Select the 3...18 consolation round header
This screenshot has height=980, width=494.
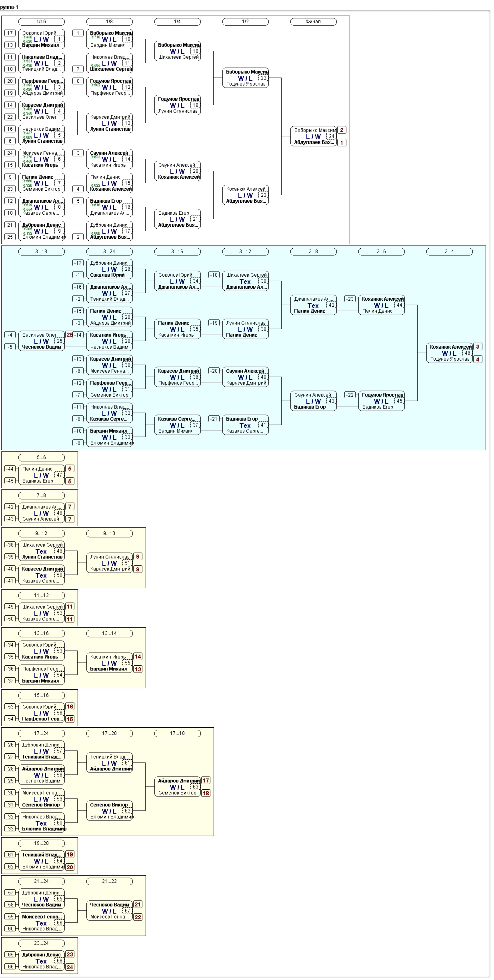(x=41, y=251)
